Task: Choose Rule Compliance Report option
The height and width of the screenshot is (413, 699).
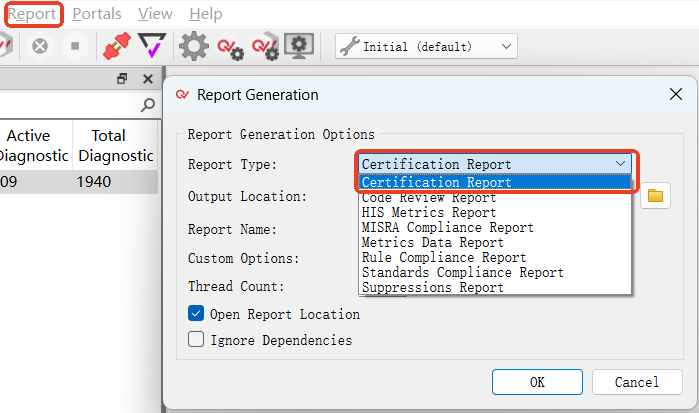Action: click(495, 257)
